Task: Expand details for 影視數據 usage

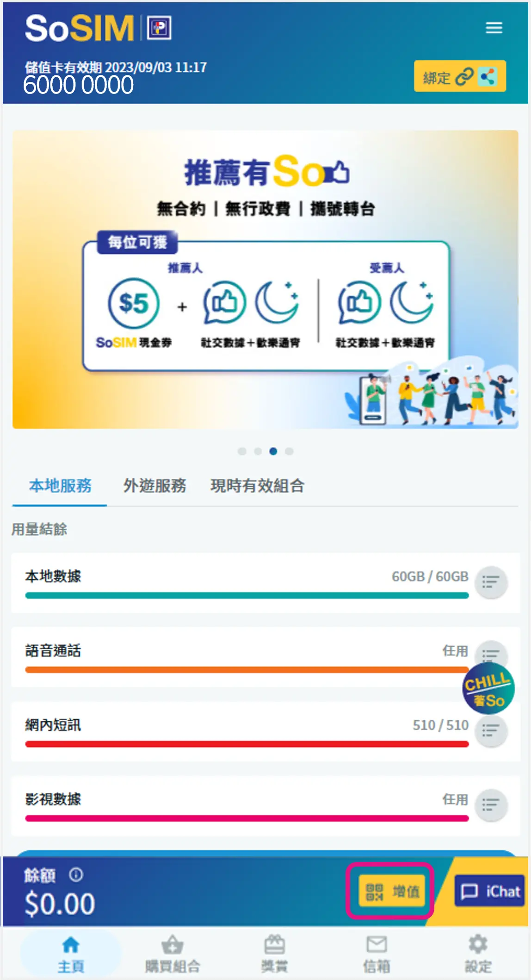Action: click(491, 805)
